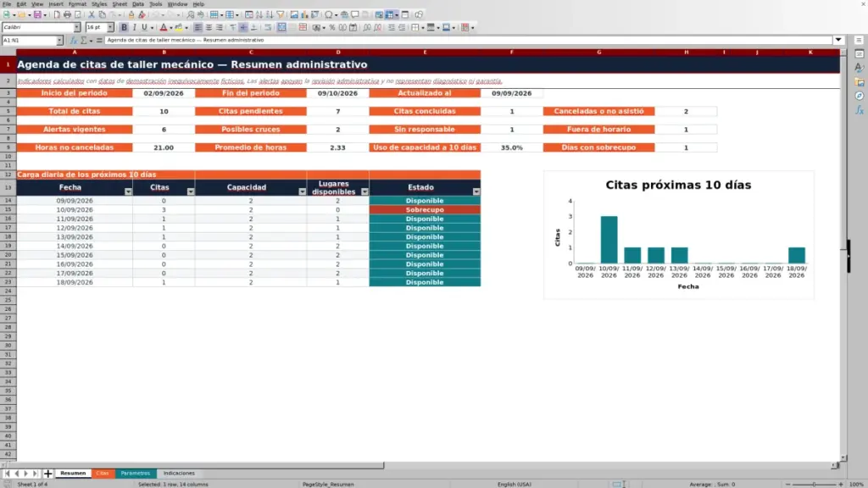Viewport: 868px width, 488px height.
Task: Open the Function Wizard fx icon
Action: coord(74,41)
